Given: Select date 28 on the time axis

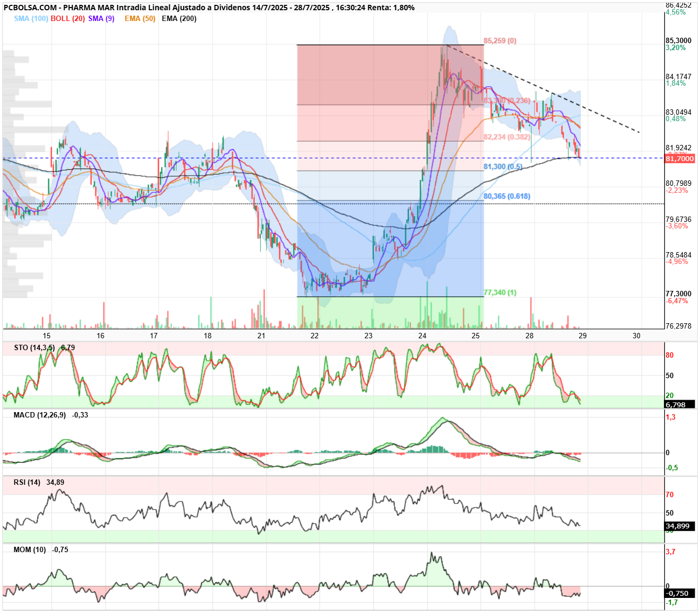Looking at the screenshot, I should point(529,336).
